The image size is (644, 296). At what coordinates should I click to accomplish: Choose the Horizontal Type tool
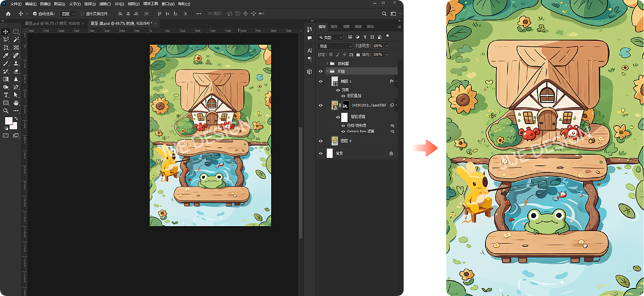pyautogui.click(x=6, y=94)
